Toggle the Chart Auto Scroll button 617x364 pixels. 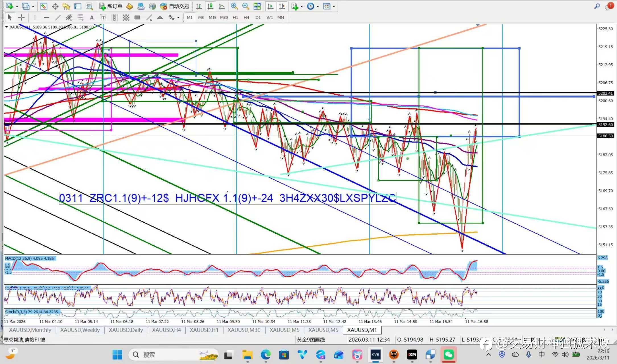271,6
